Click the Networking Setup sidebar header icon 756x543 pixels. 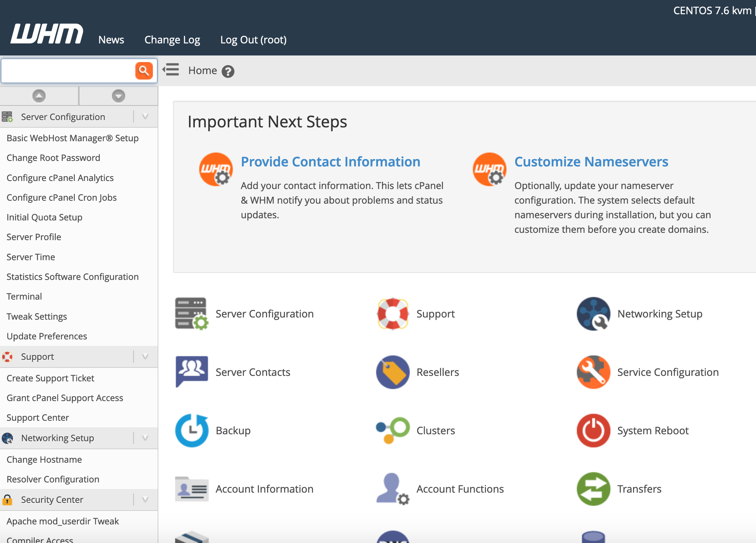7,438
